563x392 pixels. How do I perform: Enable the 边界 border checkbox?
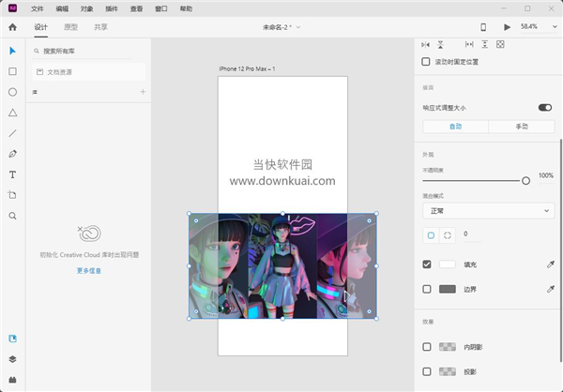point(427,289)
